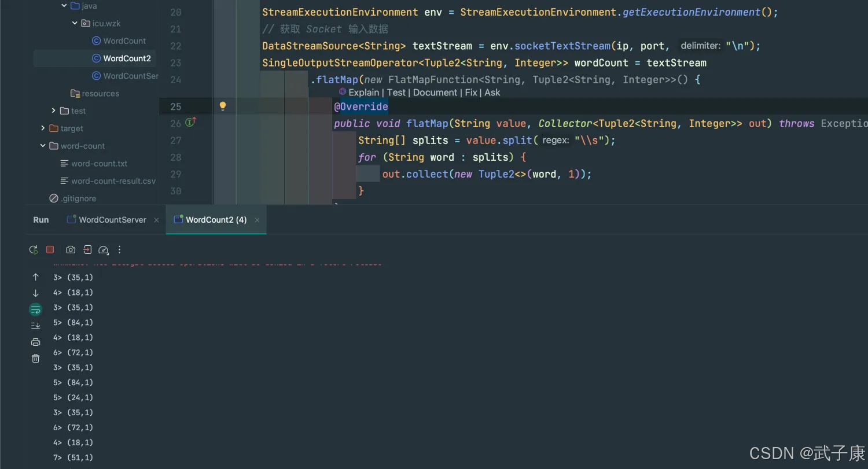This screenshot has width=868, height=469.
Task: Stop the running process with the red stop icon
Action: pyautogui.click(x=50, y=250)
